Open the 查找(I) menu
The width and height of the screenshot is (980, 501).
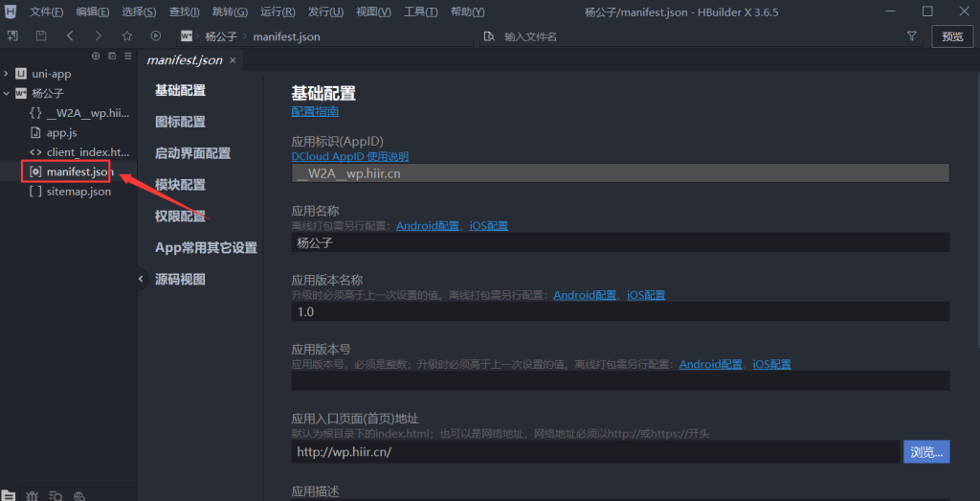click(x=185, y=11)
